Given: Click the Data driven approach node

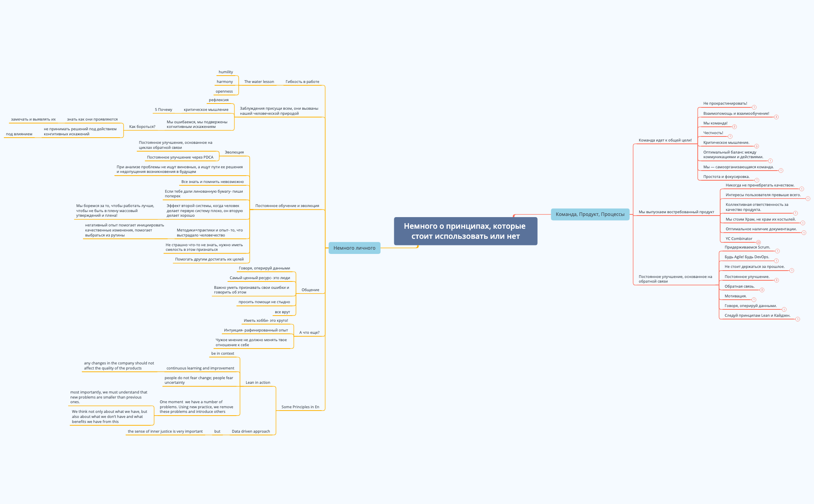Looking at the screenshot, I should (x=250, y=431).
